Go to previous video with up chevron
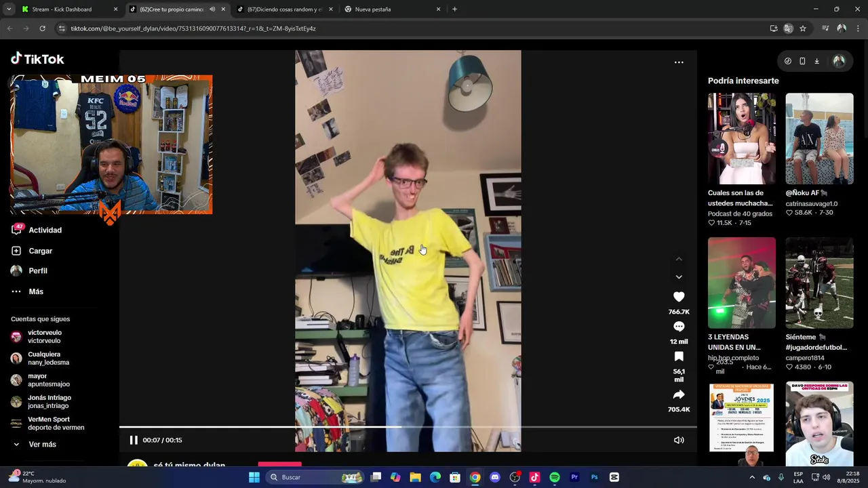The height and width of the screenshot is (488, 868). pyautogui.click(x=679, y=259)
